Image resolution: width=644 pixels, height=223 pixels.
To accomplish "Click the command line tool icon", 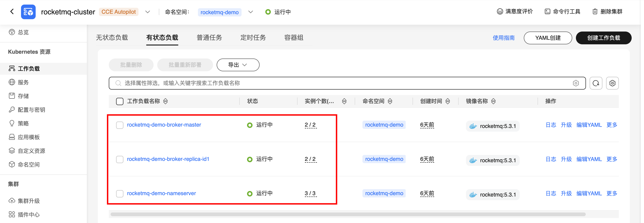I will coord(547,11).
